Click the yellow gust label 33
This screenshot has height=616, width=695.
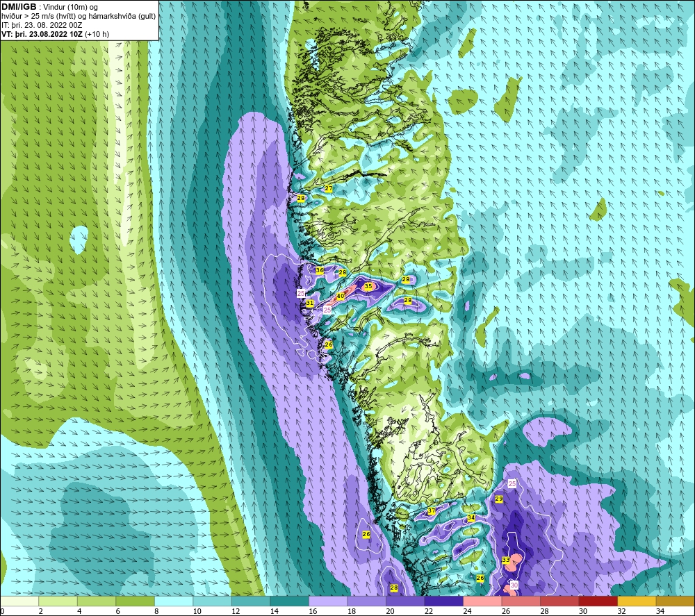(506, 560)
